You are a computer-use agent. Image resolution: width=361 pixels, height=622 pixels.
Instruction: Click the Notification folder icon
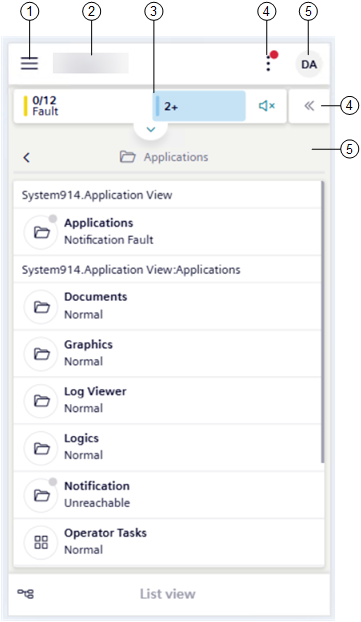pos(41,495)
